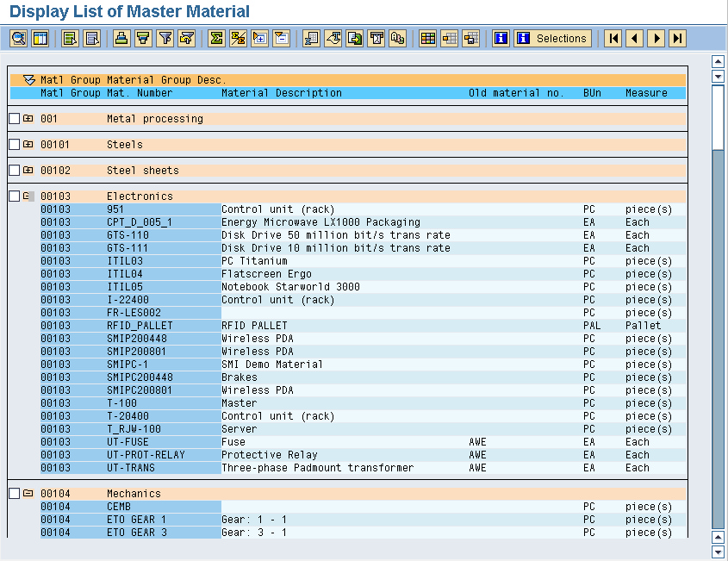
Task: Open the Details magnifier tool
Action: (x=19, y=38)
